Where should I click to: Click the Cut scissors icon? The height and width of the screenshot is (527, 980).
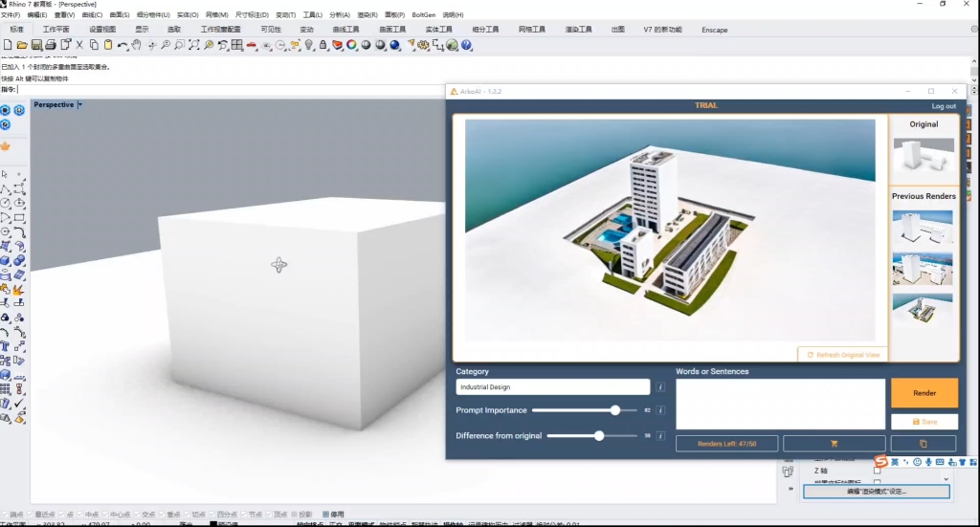click(x=79, y=45)
